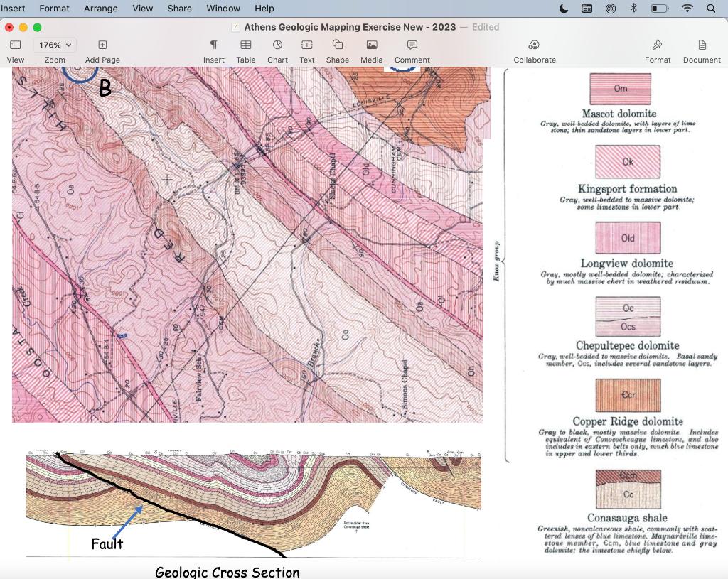Viewport: 728px width, 579px height.
Task: Enable Wi-Fi from the menu bar
Action: click(687, 8)
